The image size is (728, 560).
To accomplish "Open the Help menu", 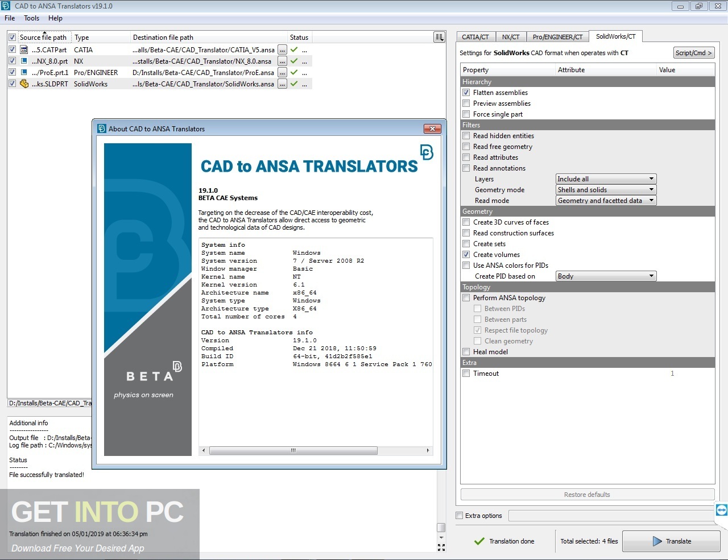I will point(55,18).
